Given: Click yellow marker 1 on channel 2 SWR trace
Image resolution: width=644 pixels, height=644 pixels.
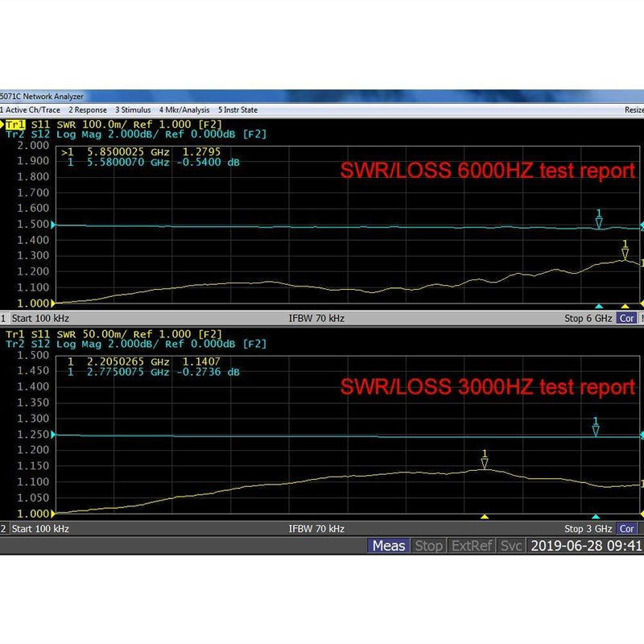Looking at the screenshot, I should coord(485,460).
